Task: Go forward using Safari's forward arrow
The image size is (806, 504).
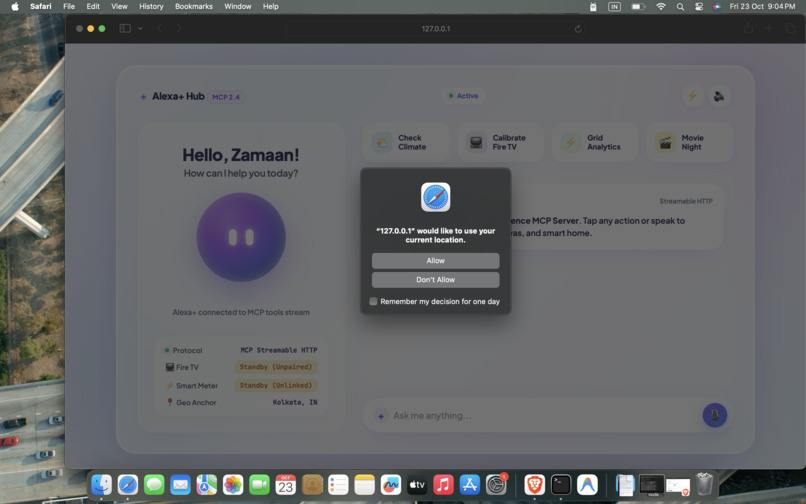Action: [179, 28]
